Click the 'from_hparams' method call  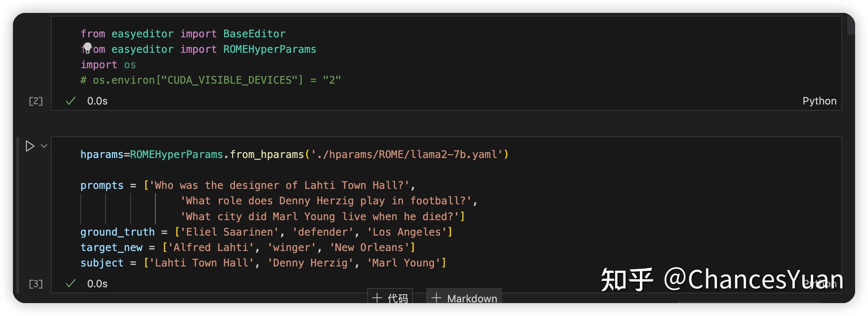point(266,154)
